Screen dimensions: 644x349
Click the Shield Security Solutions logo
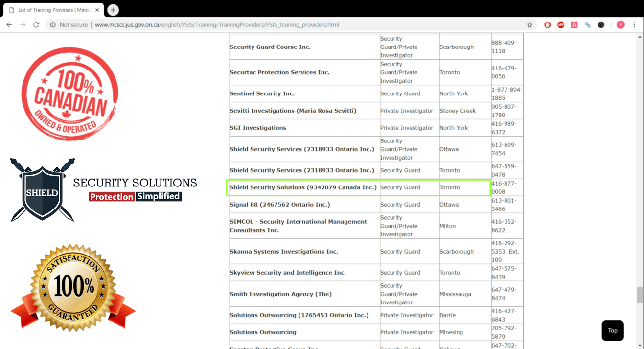pyautogui.click(x=103, y=190)
